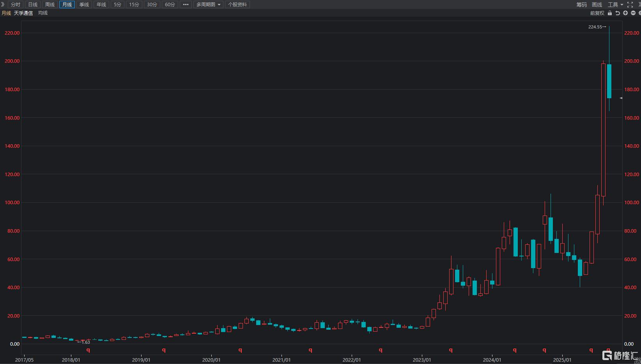
Task: Click the current price marker on right axis
Action: point(621,98)
